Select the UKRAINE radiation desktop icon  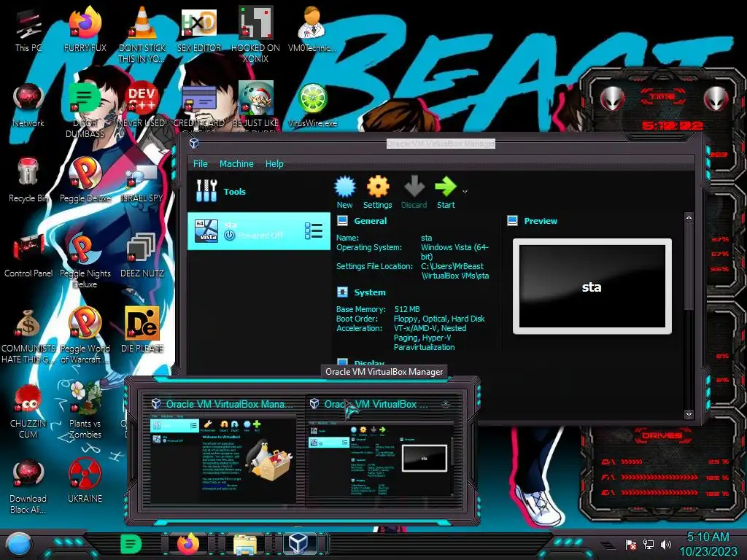85,481
